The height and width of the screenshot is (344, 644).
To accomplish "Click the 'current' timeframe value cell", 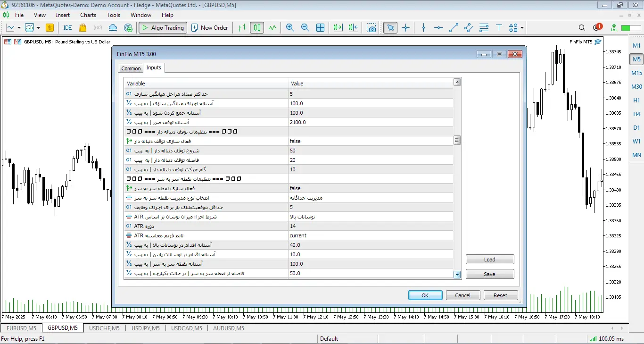I will coord(371,235).
